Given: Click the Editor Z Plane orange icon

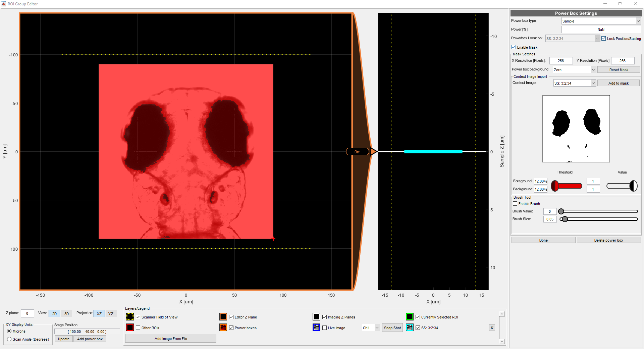Looking at the screenshot, I should click(223, 317).
